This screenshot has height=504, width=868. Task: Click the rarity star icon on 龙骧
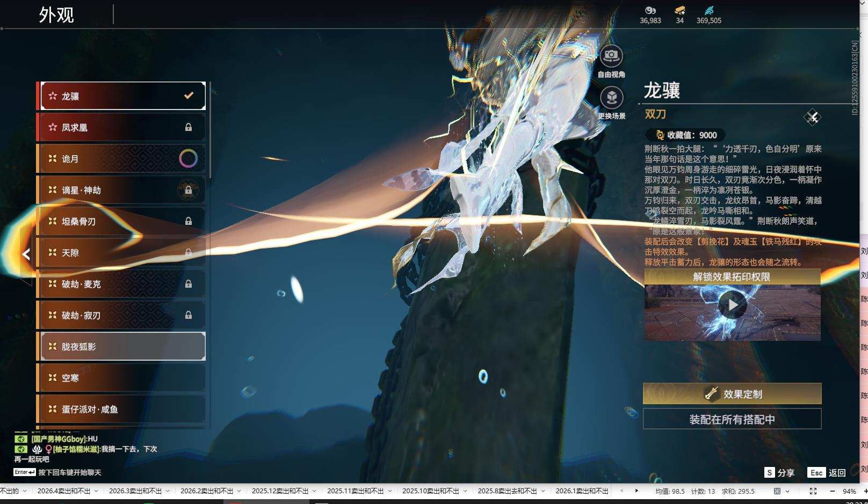pyautogui.click(x=53, y=96)
